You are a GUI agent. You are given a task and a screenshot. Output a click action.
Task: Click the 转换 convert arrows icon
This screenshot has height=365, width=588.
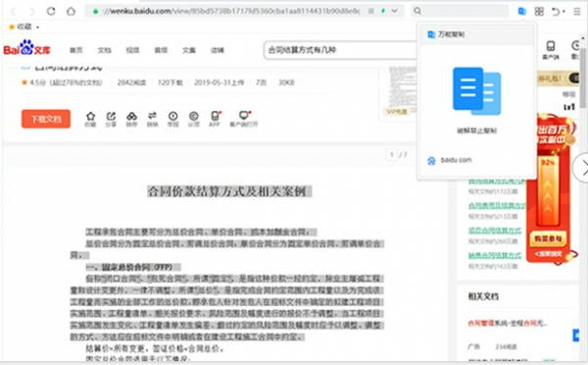coord(152,120)
